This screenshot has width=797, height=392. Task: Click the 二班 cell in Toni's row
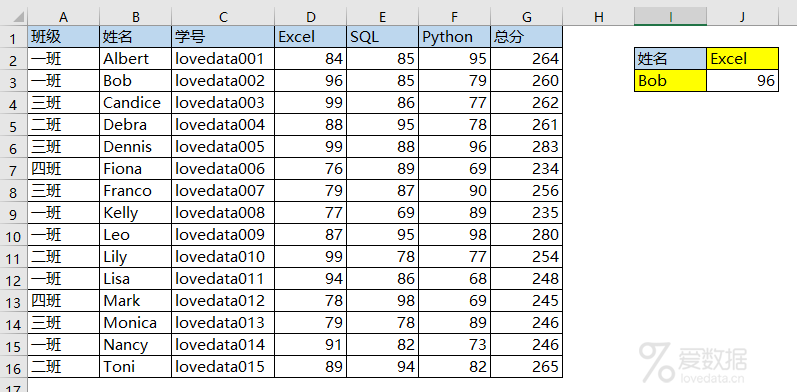pos(64,367)
